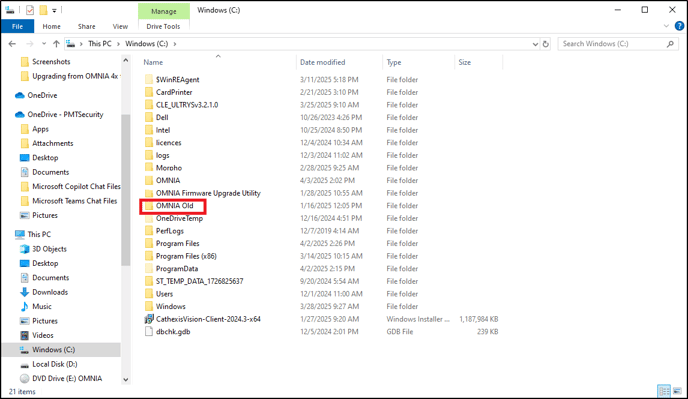Open Microsoft Teams Chat Files folder
This screenshot has height=399, width=688.
tap(75, 201)
